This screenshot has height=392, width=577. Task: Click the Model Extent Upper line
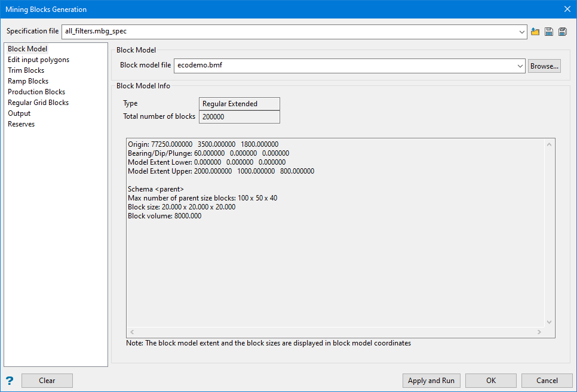coord(221,171)
